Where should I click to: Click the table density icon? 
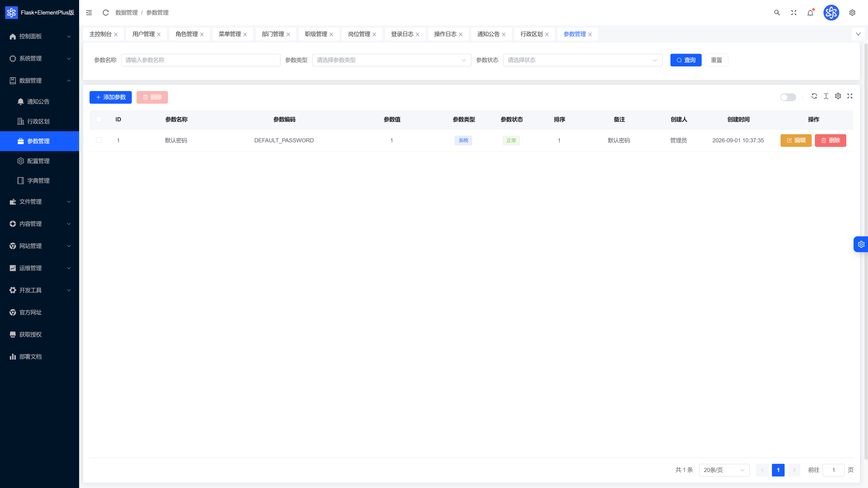tap(826, 96)
